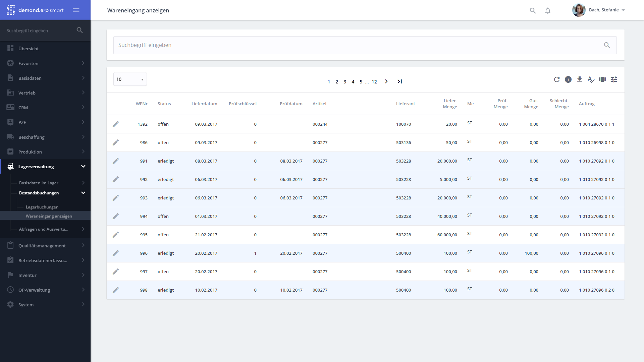The width and height of the screenshot is (644, 362).
Task: Click the refresh table icon
Action: coord(557,79)
